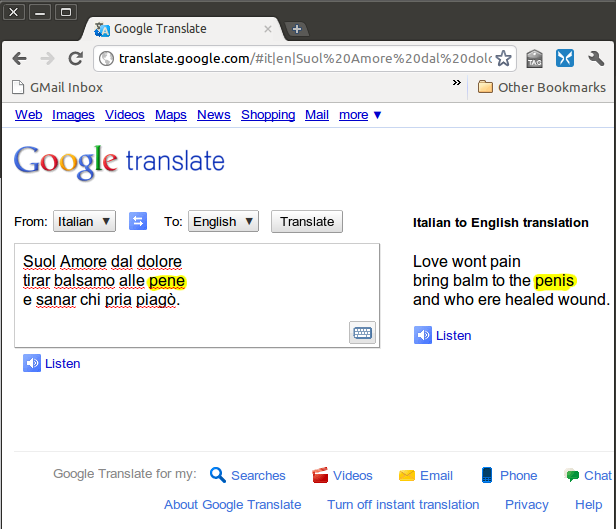Click the highlighted word 'pene' in the input
616x529 pixels.
(167, 281)
